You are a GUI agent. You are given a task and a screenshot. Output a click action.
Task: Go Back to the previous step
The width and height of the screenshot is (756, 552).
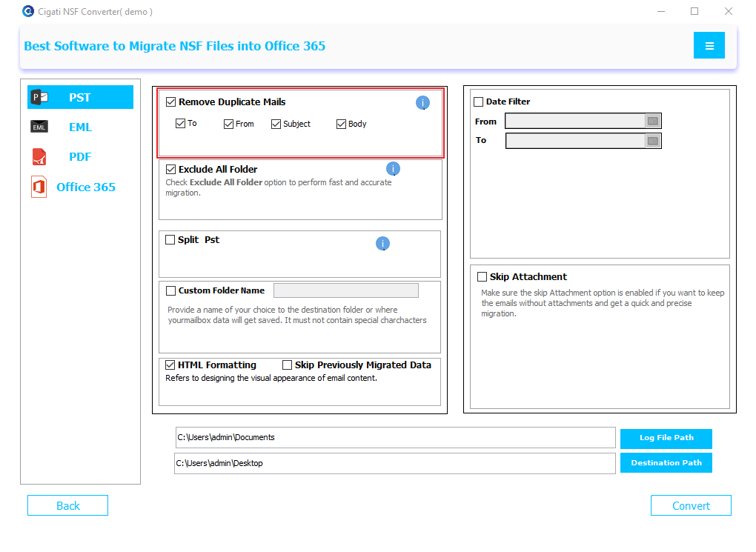pyautogui.click(x=67, y=506)
